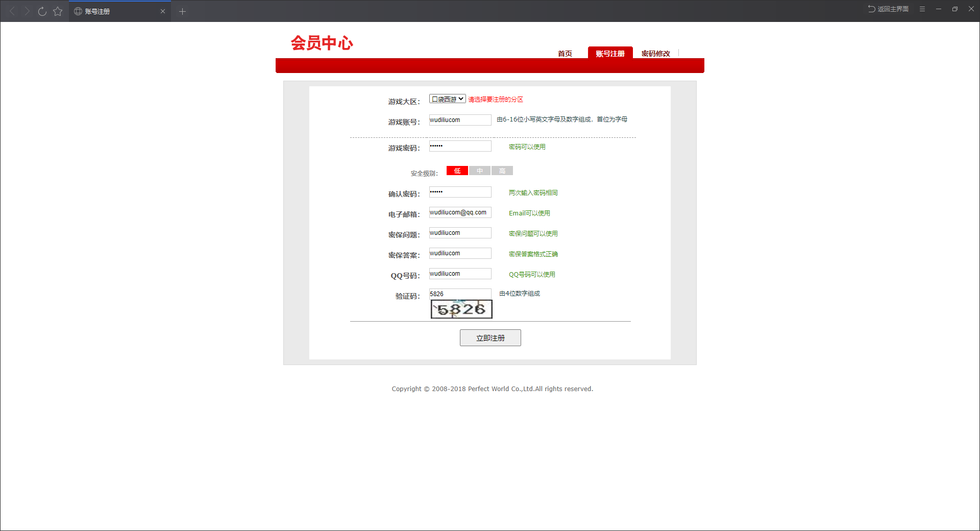Click the 密保答案格式正确 validation message
This screenshot has height=531, width=980.
pyautogui.click(x=533, y=254)
